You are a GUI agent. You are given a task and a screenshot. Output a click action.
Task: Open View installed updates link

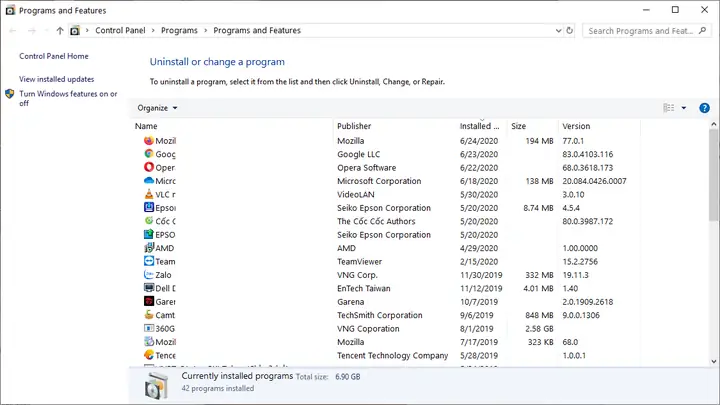(56, 79)
